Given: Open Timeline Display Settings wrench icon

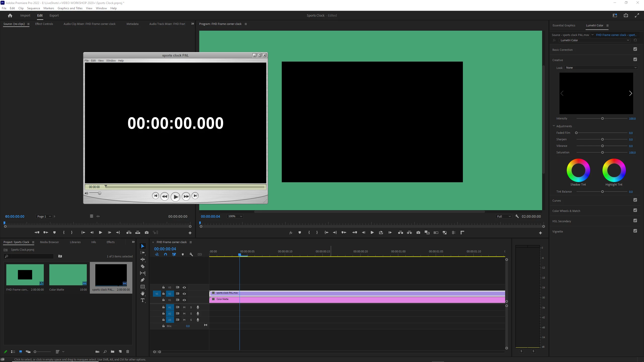Looking at the screenshot, I should 191,254.
